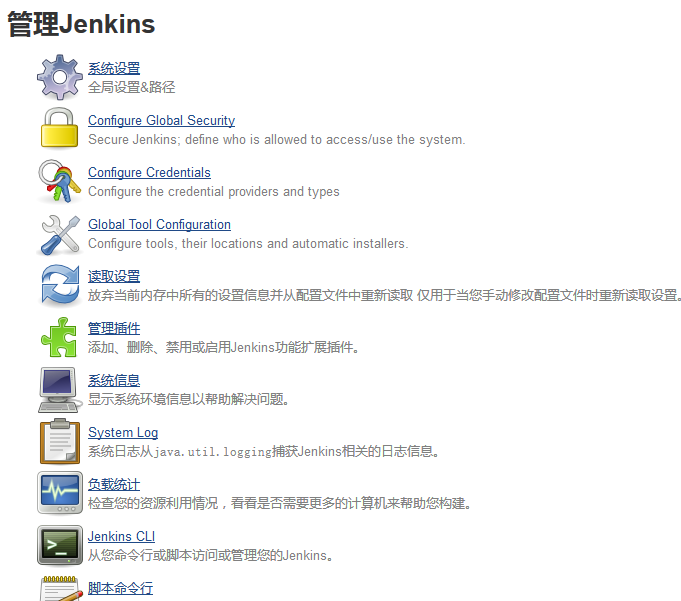
Task: Open the 管理插件 link
Action: (x=114, y=328)
